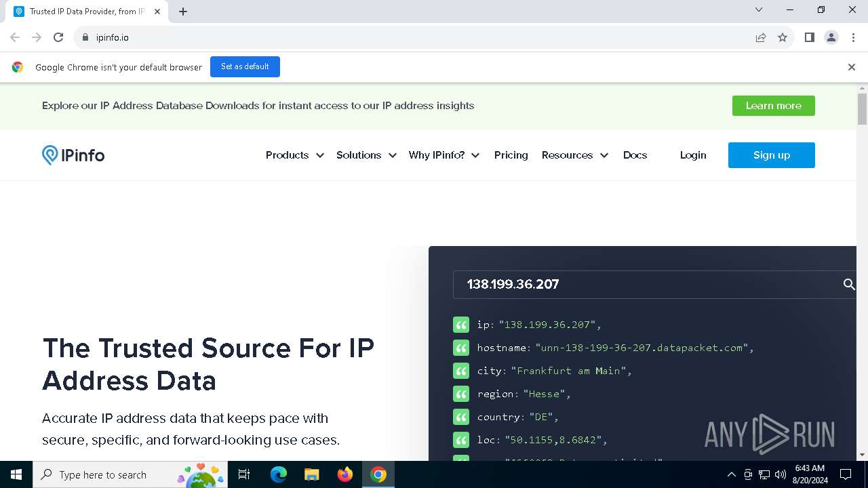Open Chrome profile avatar
The width and height of the screenshot is (868, 488).
[831, 37]
